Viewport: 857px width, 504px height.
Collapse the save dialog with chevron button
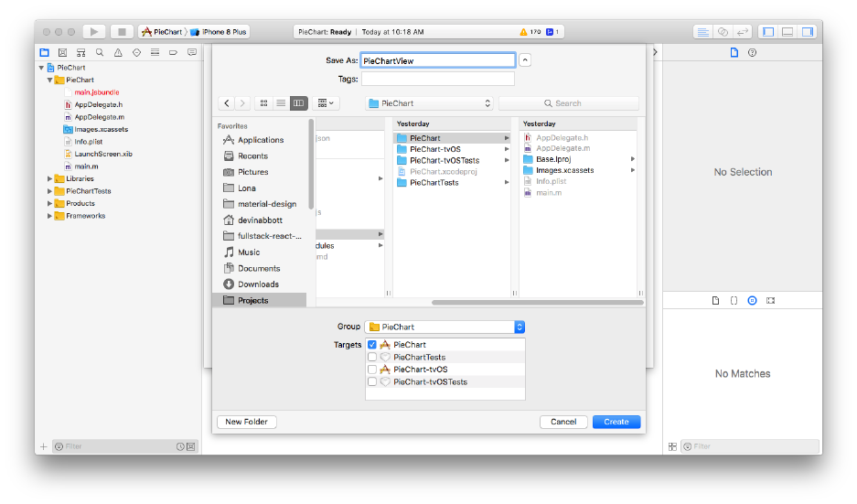click(525, 60)
